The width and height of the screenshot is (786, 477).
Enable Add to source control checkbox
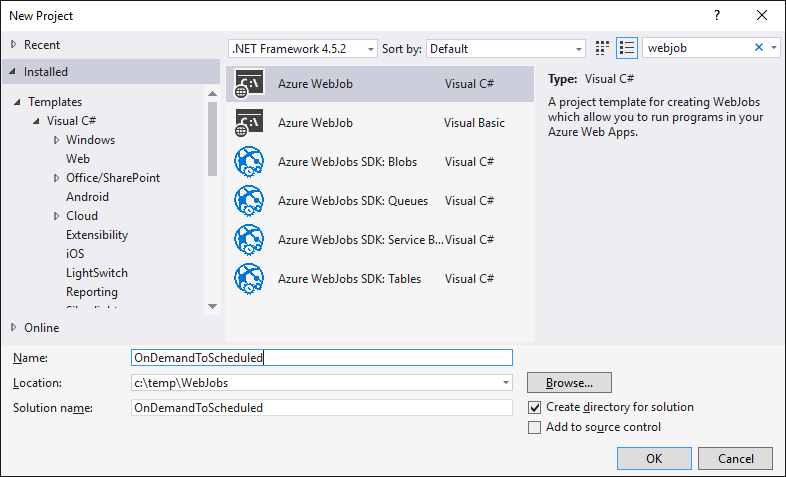tap(534, 427)
